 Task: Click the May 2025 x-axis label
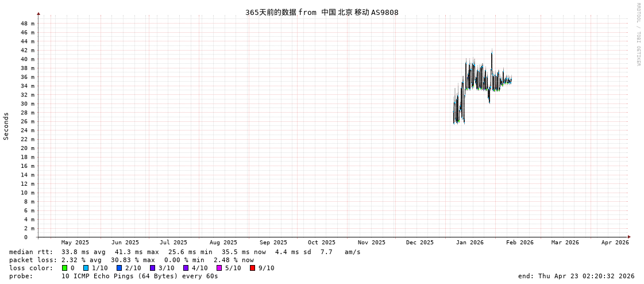pos(75,243)
